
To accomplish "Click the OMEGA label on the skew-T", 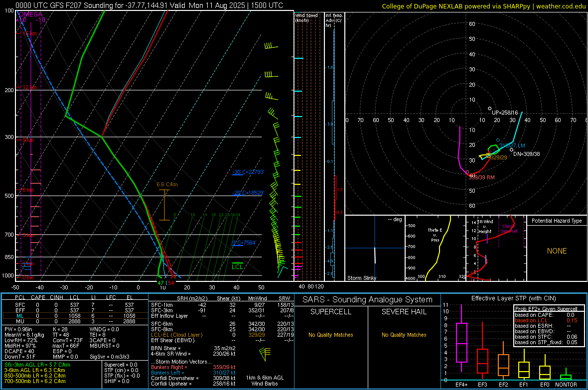I will coord(31,14).
